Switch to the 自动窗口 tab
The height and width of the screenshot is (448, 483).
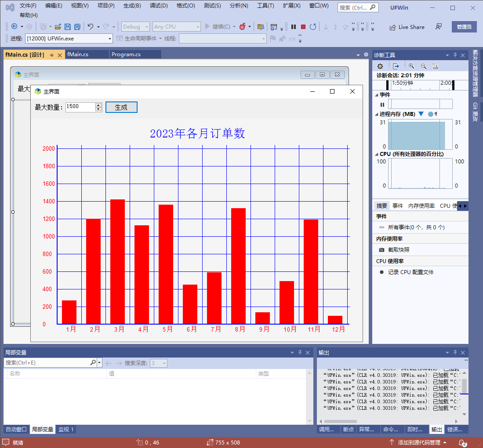coord(16,429)
